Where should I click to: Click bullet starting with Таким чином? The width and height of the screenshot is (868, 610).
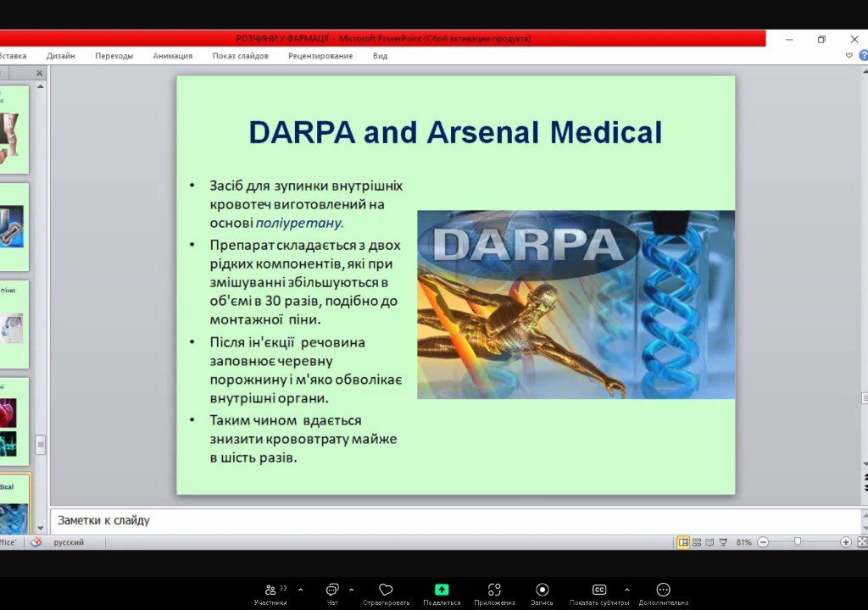tap(303, 439)
